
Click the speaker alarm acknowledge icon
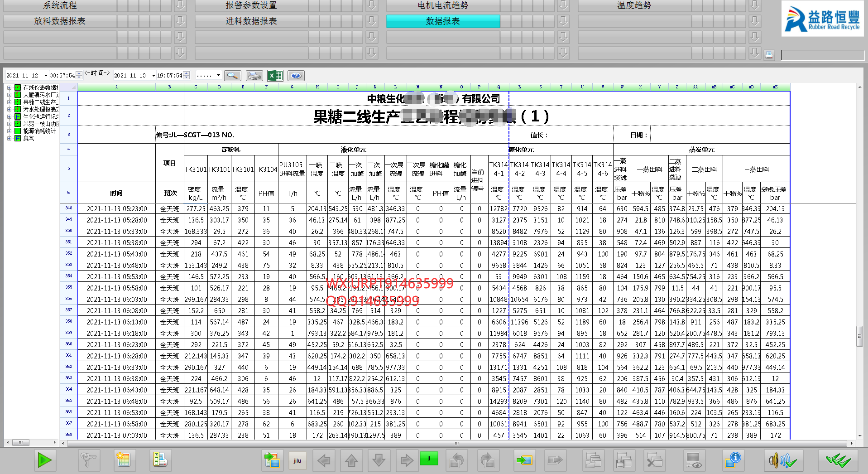point(783,461)
